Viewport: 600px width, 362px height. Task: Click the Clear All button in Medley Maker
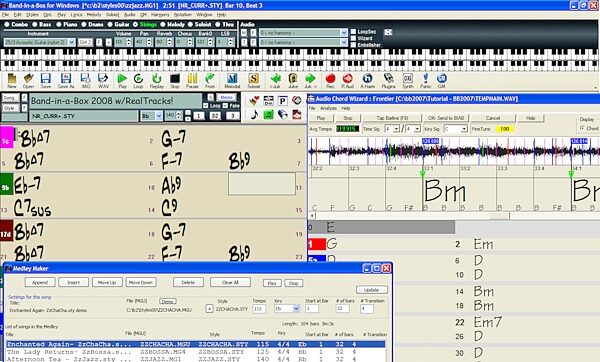[230, 282]
